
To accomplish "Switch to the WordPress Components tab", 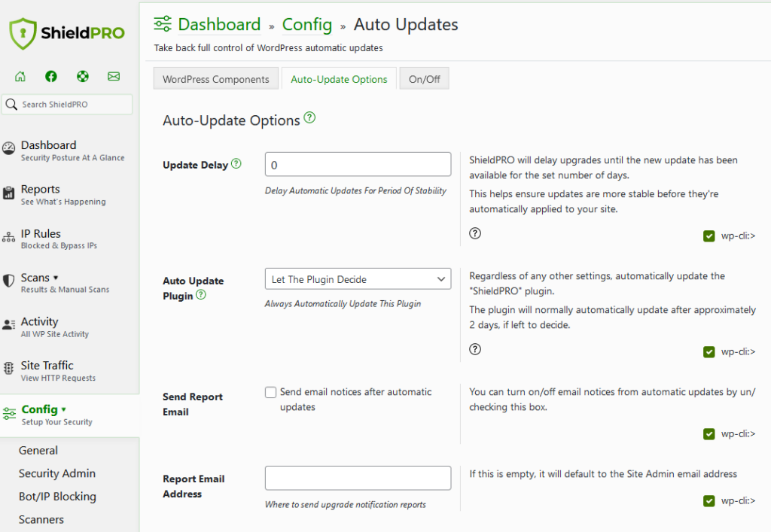I will click(x=215, y=78).
